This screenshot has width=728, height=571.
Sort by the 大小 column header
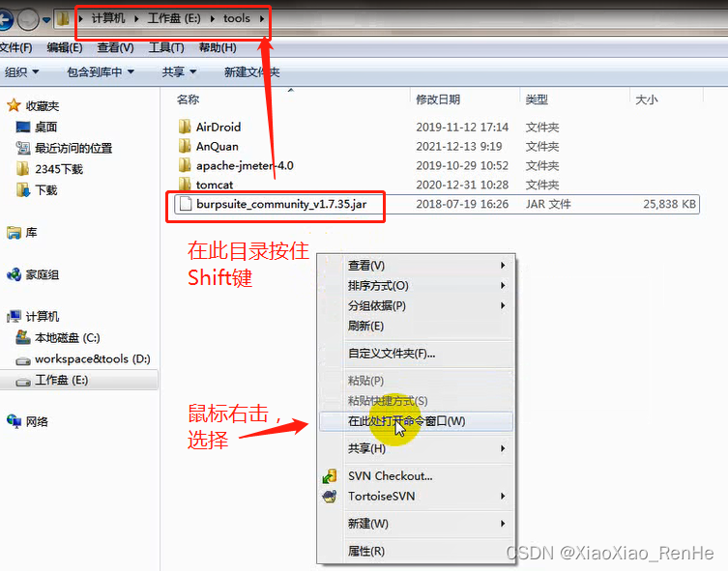coord(646,100)
